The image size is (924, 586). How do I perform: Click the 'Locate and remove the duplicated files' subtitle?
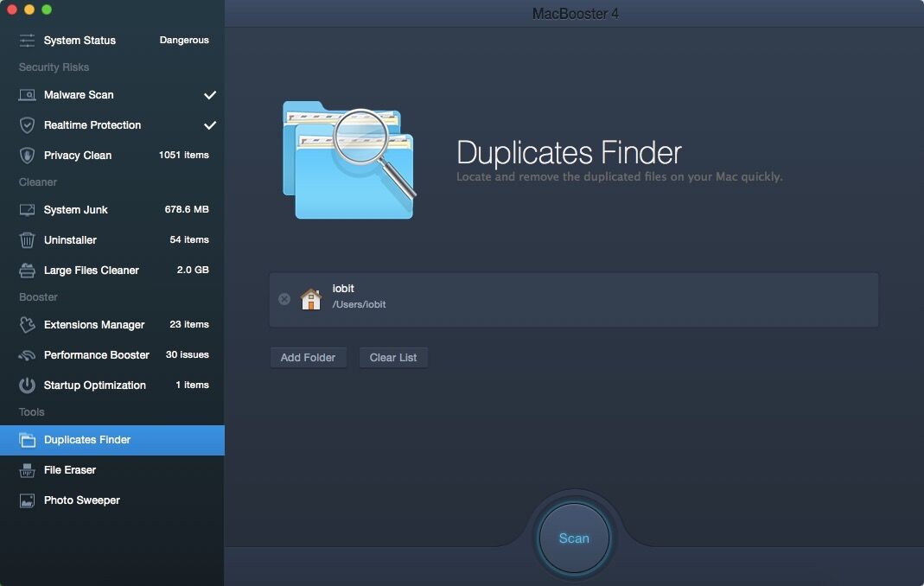(x=620, y=177)
